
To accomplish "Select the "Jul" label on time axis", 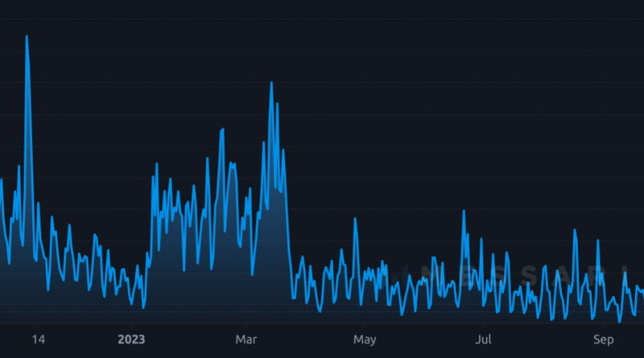I will point(483,339).
